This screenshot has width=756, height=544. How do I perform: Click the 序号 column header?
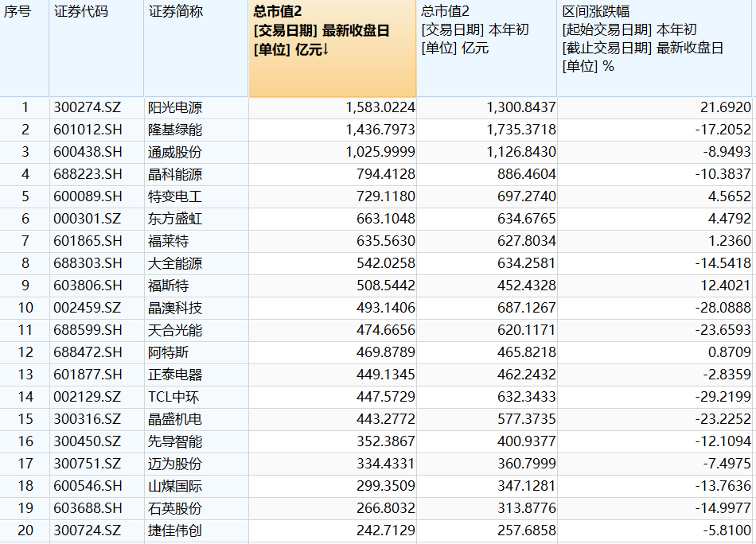coord(18,12)
